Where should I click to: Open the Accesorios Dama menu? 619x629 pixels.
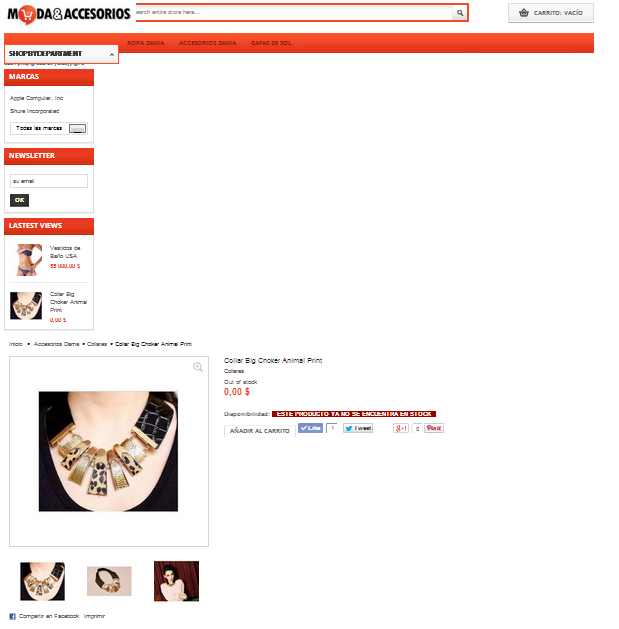(207, 43)
